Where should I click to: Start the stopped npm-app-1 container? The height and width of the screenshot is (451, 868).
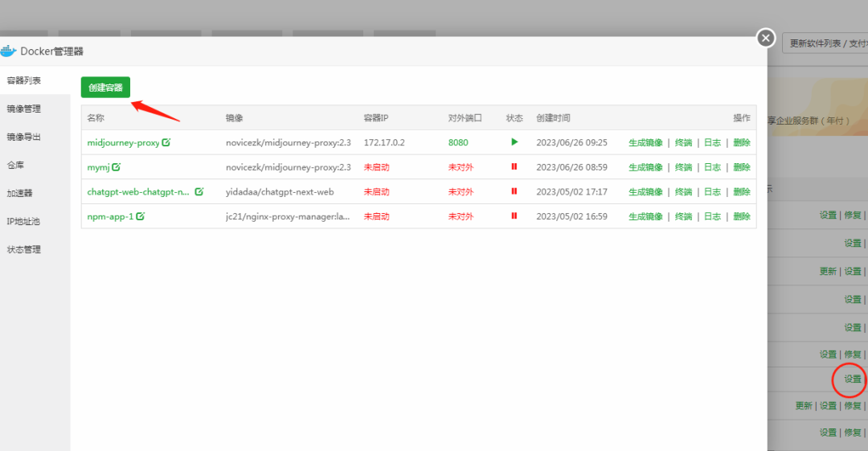pos(514,215)
